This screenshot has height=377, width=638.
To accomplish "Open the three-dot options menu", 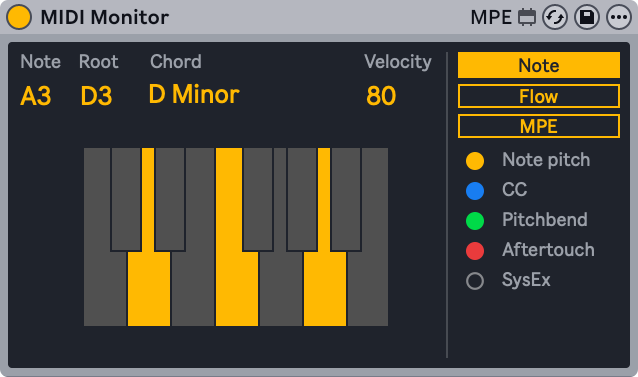I will tap(619, 17).
